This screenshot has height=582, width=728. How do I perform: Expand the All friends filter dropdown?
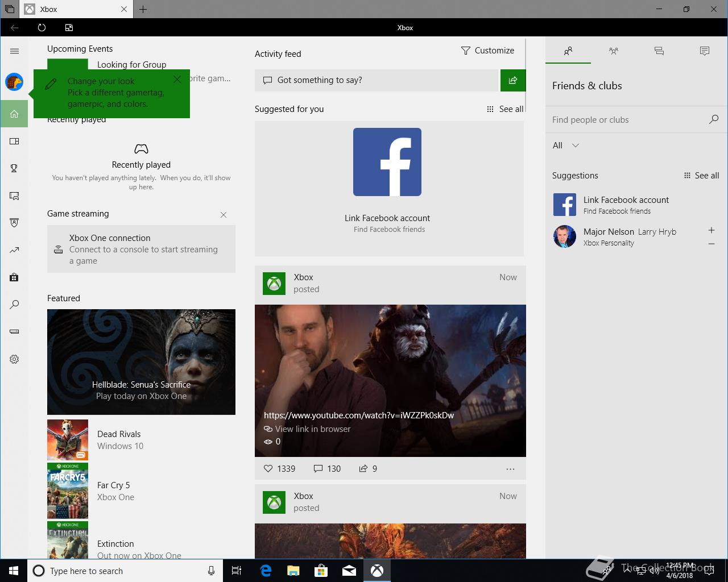click(566, 145)
